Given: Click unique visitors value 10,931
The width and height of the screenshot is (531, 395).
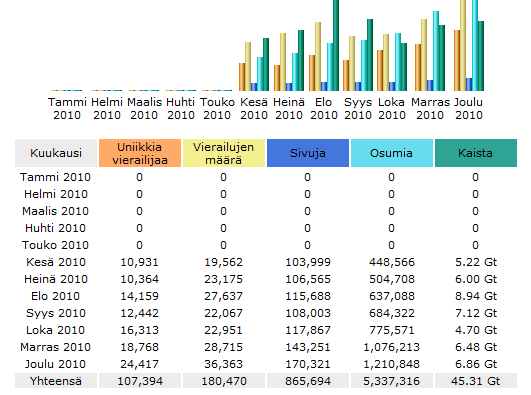Looking at the screenshot, I should [x=140, y=262].
